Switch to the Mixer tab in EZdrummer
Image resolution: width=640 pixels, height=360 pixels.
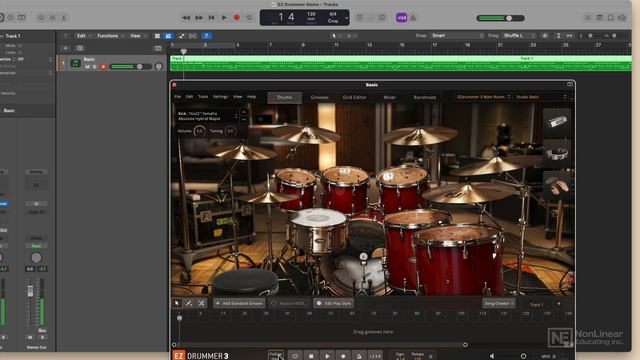(389, 97)
